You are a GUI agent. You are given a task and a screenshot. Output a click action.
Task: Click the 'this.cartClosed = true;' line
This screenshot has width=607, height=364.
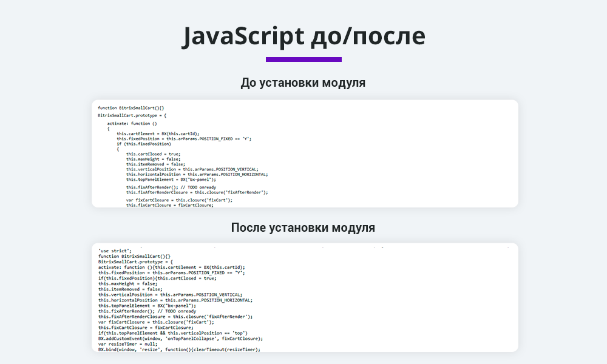pyautogui.click(x=155, y=154)
